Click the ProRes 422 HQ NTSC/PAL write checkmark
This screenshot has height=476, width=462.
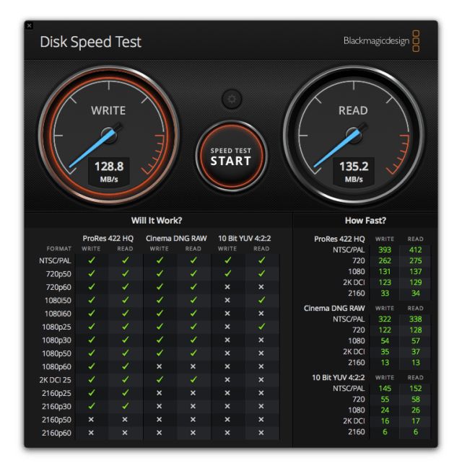[x=91, y=260]
